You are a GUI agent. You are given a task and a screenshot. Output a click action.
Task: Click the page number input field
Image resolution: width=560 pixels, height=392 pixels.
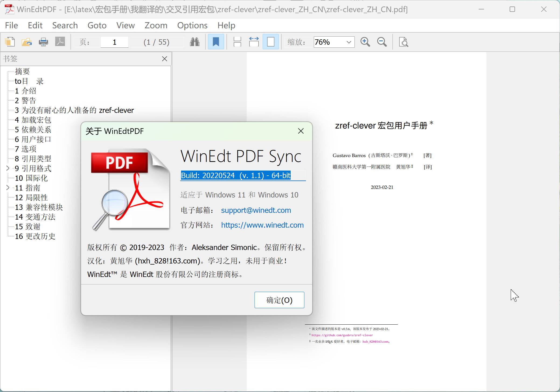114,42
